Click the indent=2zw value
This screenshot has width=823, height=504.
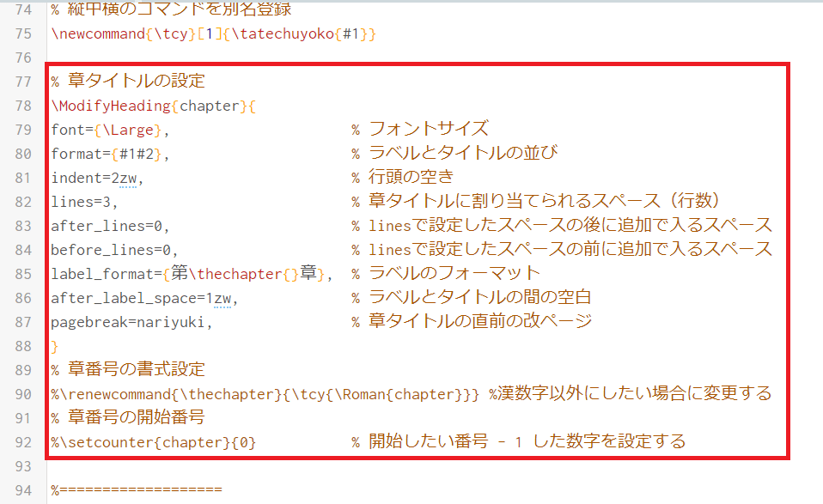coord(96,179)
